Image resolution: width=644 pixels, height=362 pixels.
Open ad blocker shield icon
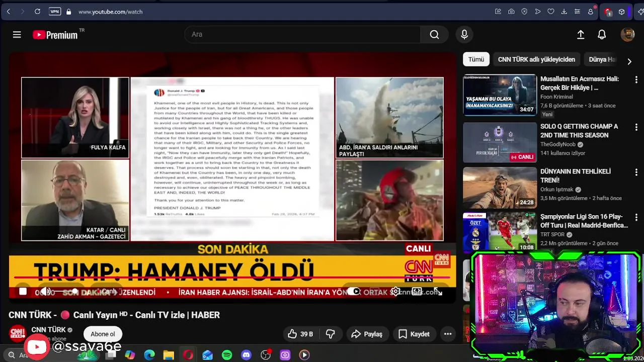coord(524,12)
